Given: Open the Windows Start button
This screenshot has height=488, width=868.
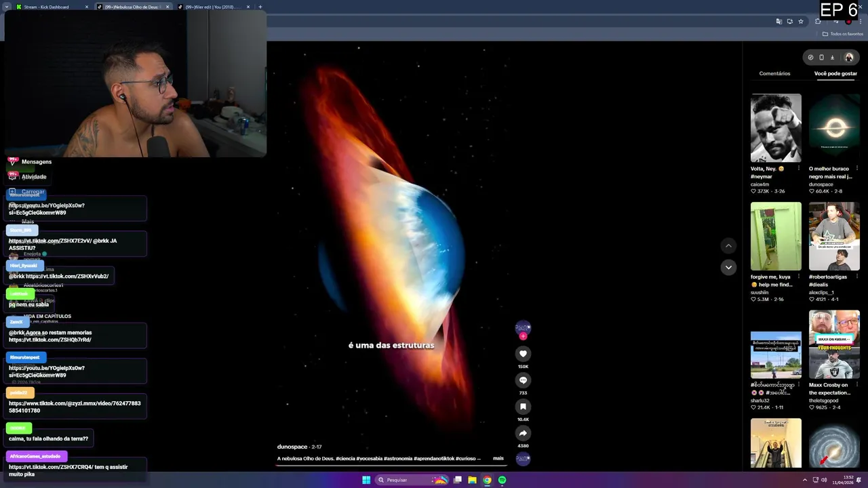Looking at the screenshot, I should [366, 480].
